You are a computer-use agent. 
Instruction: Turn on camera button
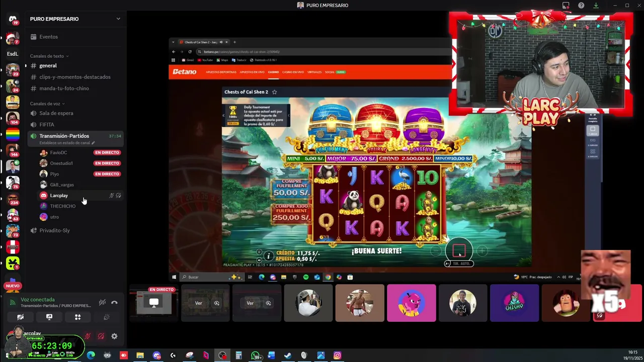tap(21, 317)
